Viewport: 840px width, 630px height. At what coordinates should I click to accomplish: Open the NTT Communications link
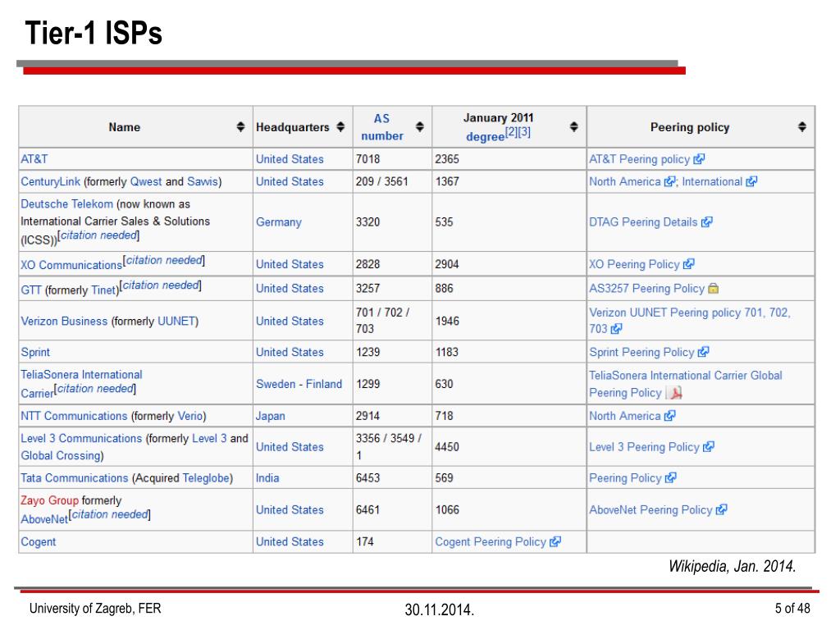(x=74, y=416)
